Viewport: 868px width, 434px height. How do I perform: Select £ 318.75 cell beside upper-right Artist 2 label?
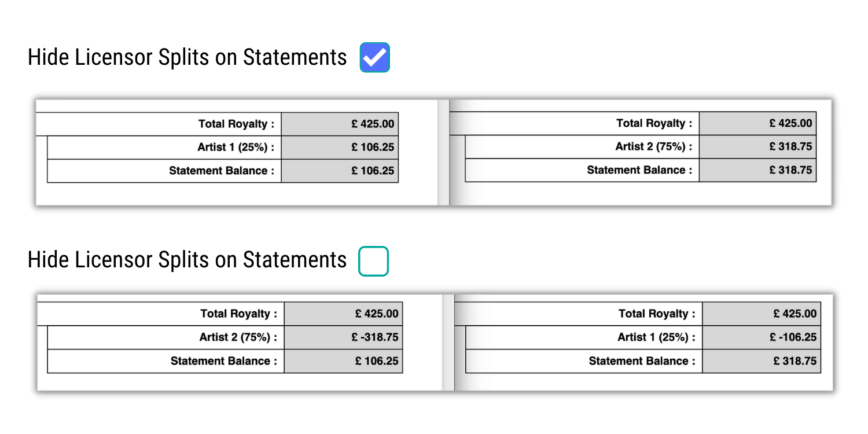pyautogui.click(x=757, y=147)
